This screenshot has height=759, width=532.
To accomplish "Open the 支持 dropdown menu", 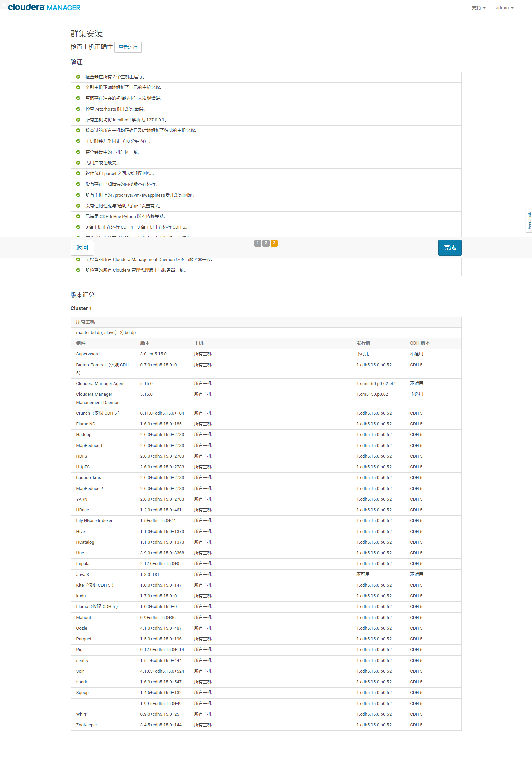I will [478, 8].
